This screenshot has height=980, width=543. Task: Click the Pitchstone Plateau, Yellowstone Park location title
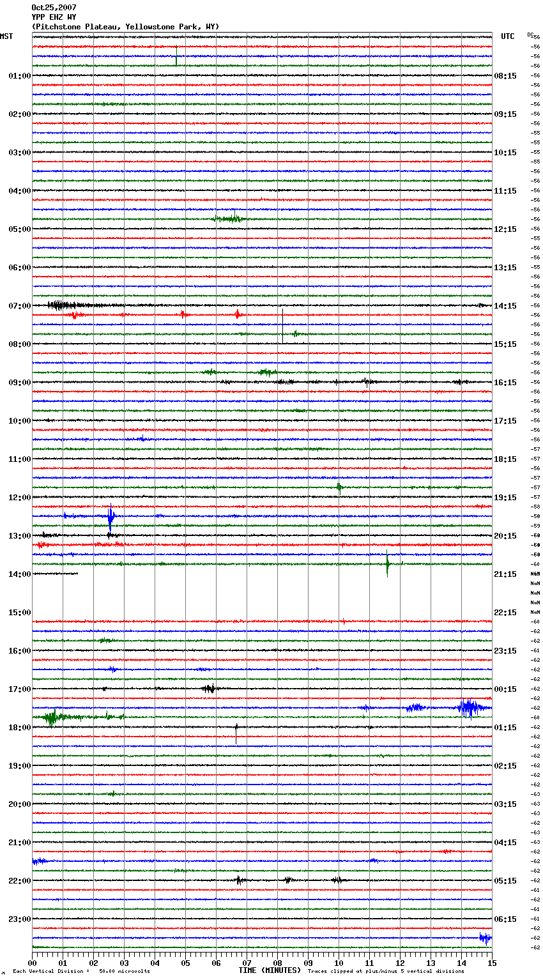(x=125, y=27)
